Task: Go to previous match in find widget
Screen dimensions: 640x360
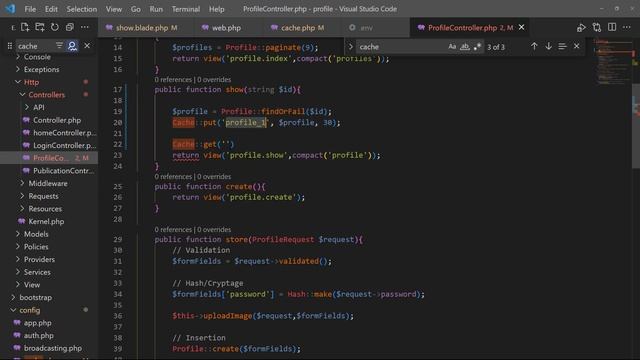Action: pos(534,47)
